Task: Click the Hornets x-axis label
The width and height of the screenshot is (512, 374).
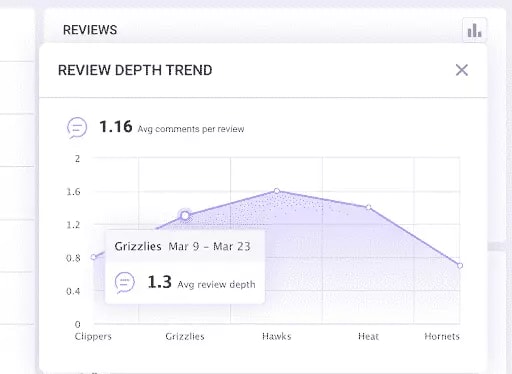Action: point(442,336)
